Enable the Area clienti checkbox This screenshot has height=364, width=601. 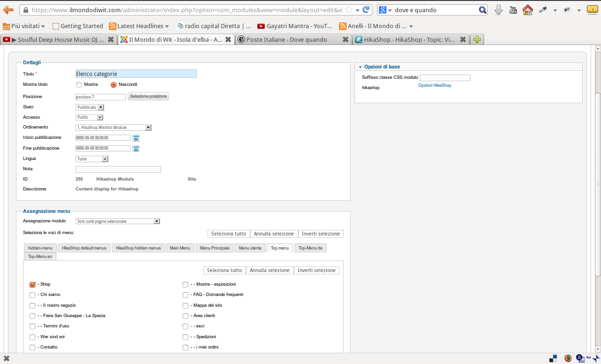click(185, 316)
